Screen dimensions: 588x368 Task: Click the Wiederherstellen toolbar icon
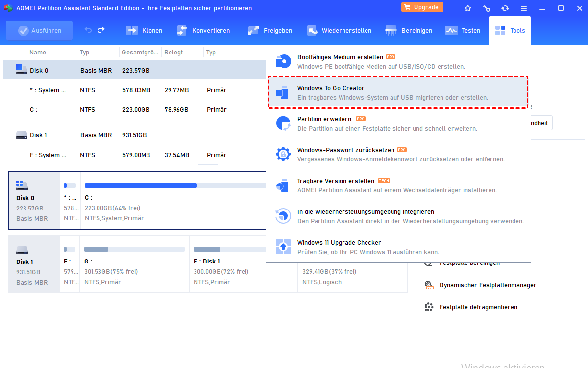coord(312,30)
